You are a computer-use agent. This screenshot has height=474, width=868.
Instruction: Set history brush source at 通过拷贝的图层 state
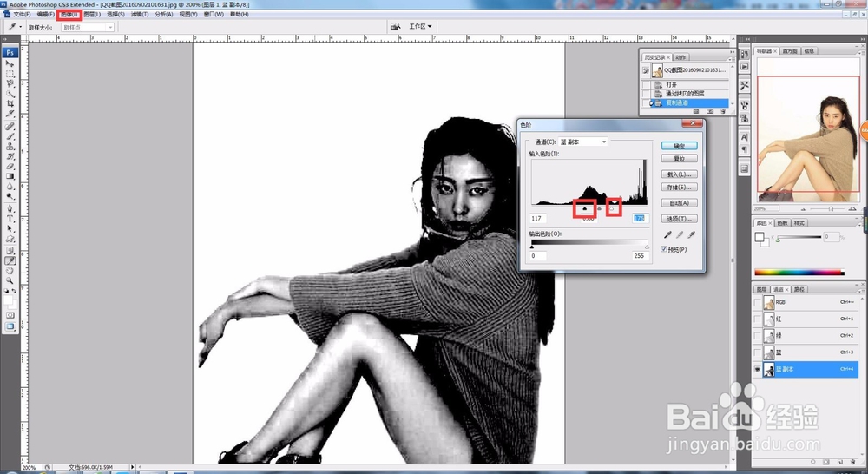646,94
